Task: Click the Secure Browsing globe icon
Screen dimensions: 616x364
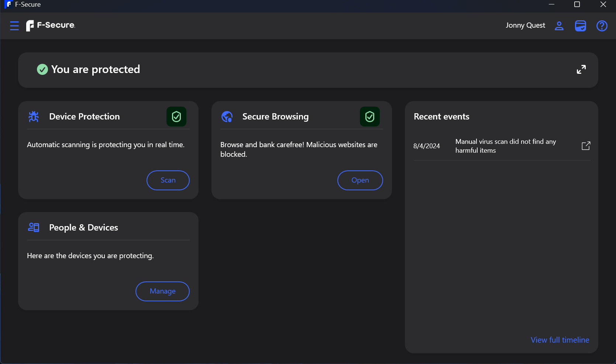Action: (227, 117)
